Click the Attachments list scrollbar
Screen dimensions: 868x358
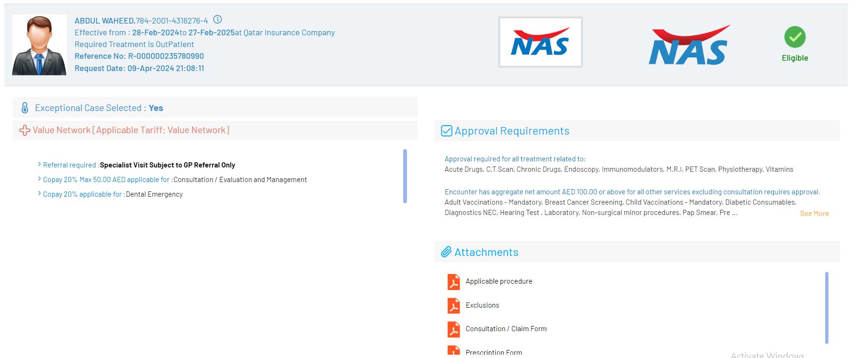point(827,308)
